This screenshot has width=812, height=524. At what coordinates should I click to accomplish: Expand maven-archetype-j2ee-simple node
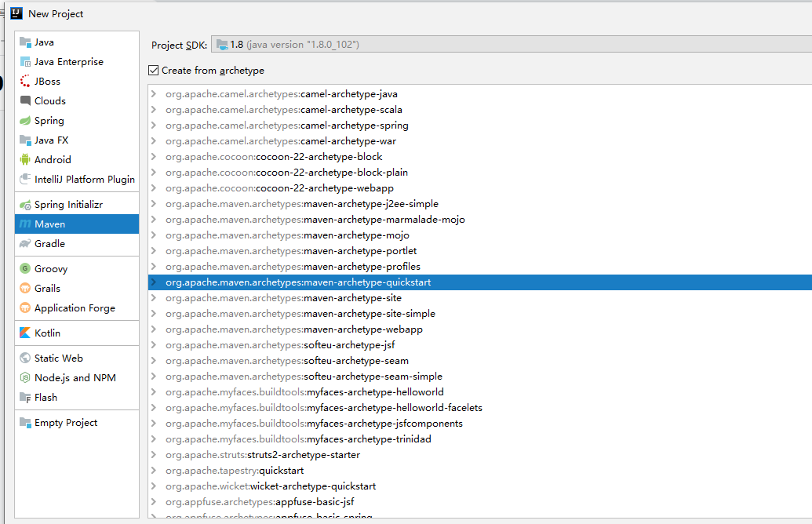pos(154,203)
